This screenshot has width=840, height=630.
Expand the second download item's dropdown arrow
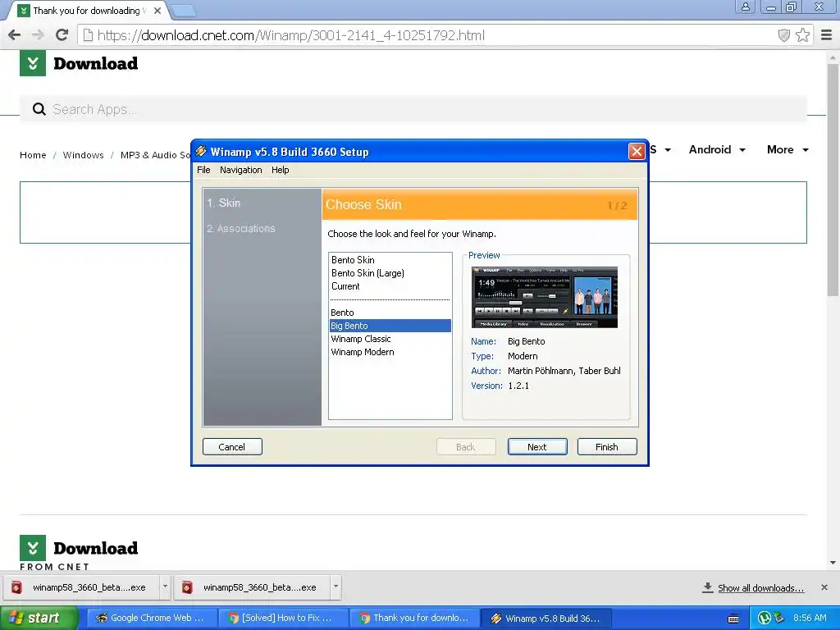(x=336, y=587)
